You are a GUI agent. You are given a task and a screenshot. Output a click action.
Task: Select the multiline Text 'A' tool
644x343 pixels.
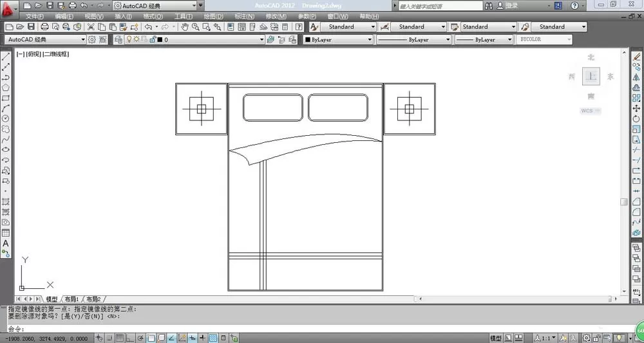[6, 243]
